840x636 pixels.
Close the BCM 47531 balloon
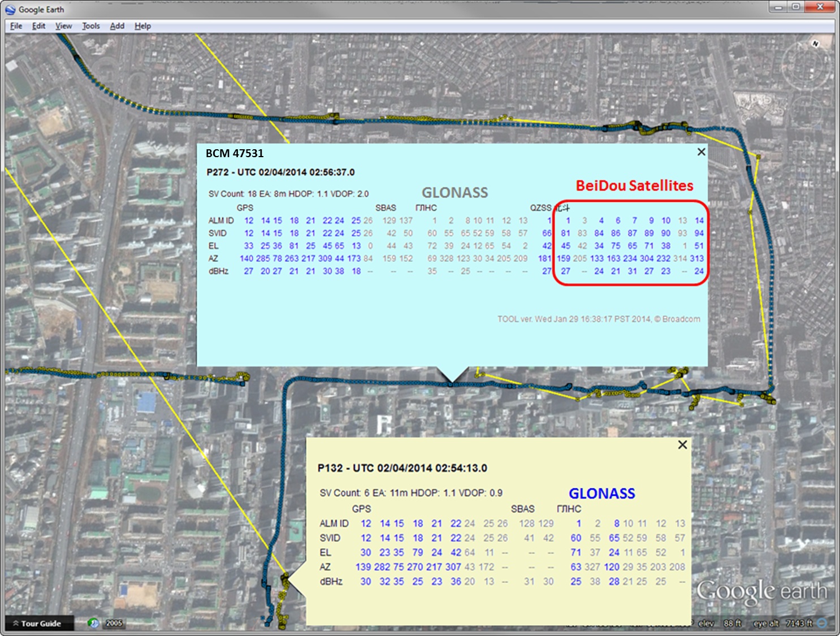pos(701,152)
